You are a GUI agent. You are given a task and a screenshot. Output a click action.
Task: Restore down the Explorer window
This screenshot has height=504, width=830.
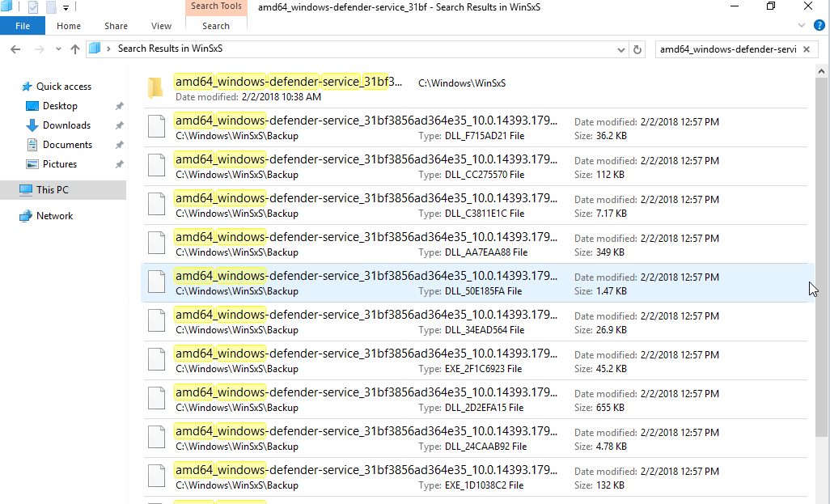(x=771, y=6)
